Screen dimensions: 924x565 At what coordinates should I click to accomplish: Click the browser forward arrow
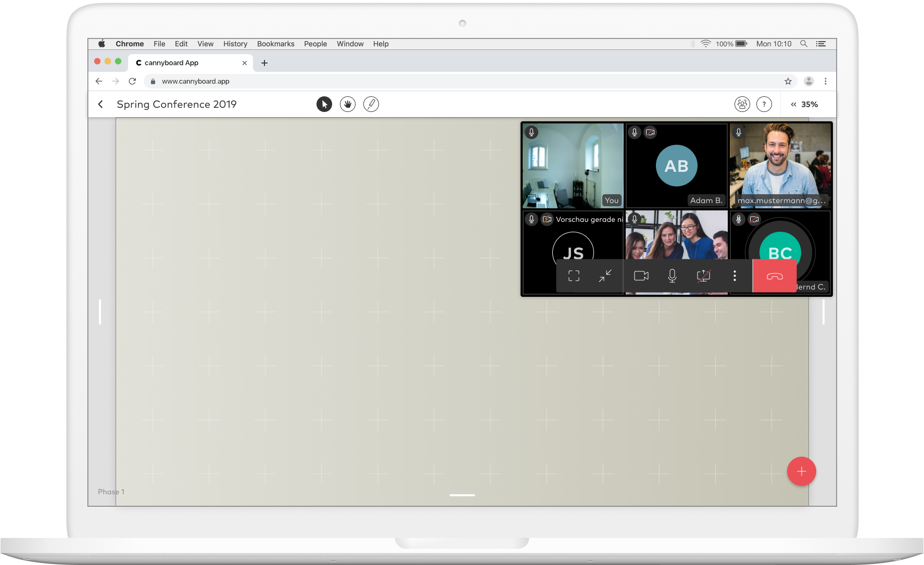click(116, 81)
